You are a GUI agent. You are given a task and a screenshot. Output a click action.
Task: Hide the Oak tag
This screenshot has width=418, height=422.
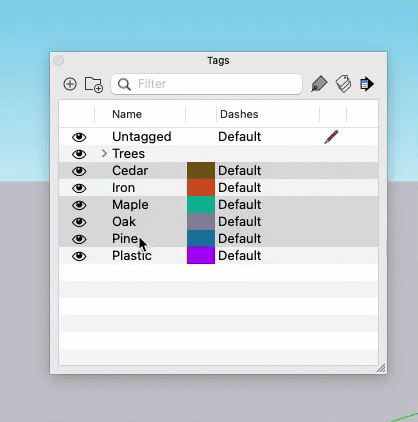click(x=79, y=222)
